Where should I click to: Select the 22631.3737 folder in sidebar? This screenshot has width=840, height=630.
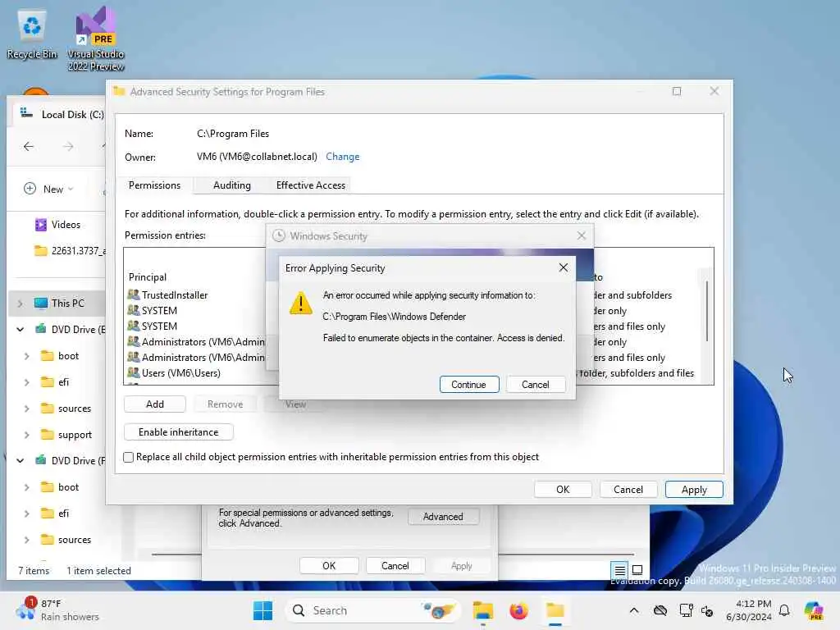click(70, 251)
